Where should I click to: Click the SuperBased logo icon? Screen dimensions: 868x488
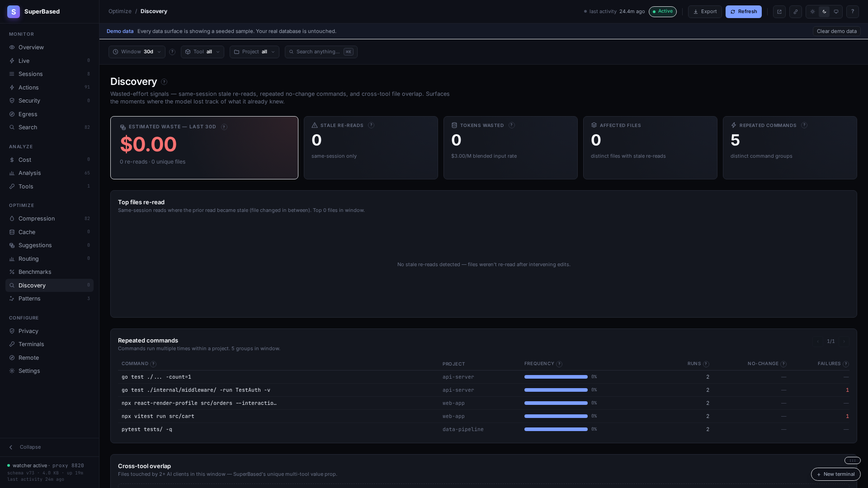coord(14,12)
